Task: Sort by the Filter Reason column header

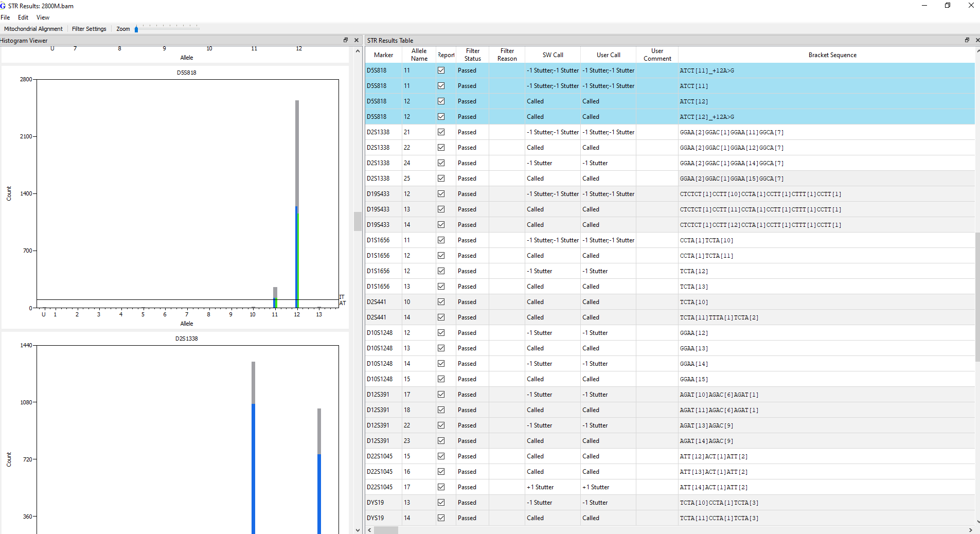Action: (507, 55)
